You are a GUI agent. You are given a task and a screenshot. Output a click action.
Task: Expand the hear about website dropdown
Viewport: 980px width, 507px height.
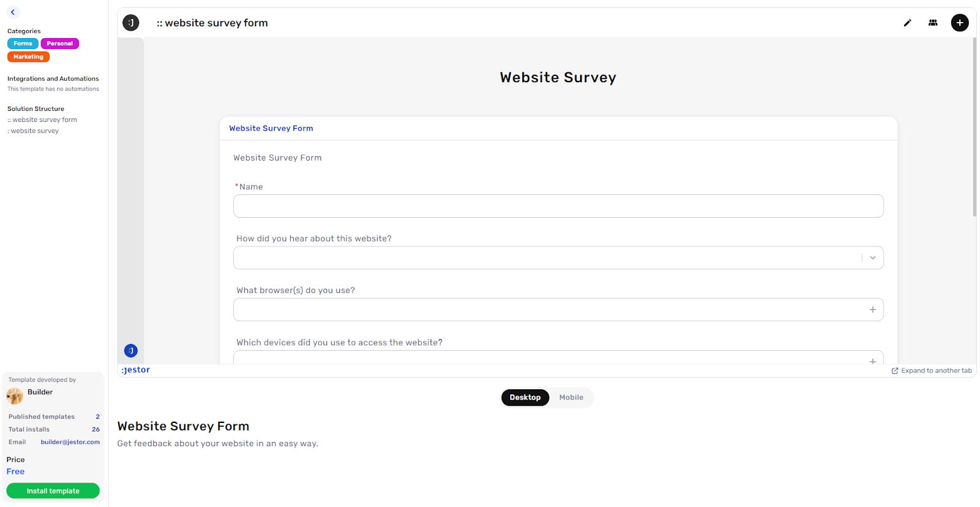coord(873,257)
